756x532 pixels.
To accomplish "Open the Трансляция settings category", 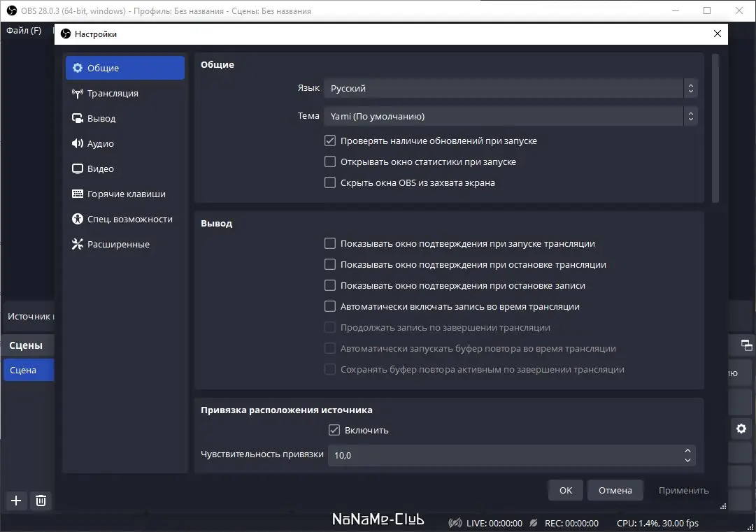I will click(x=125, y=93).
